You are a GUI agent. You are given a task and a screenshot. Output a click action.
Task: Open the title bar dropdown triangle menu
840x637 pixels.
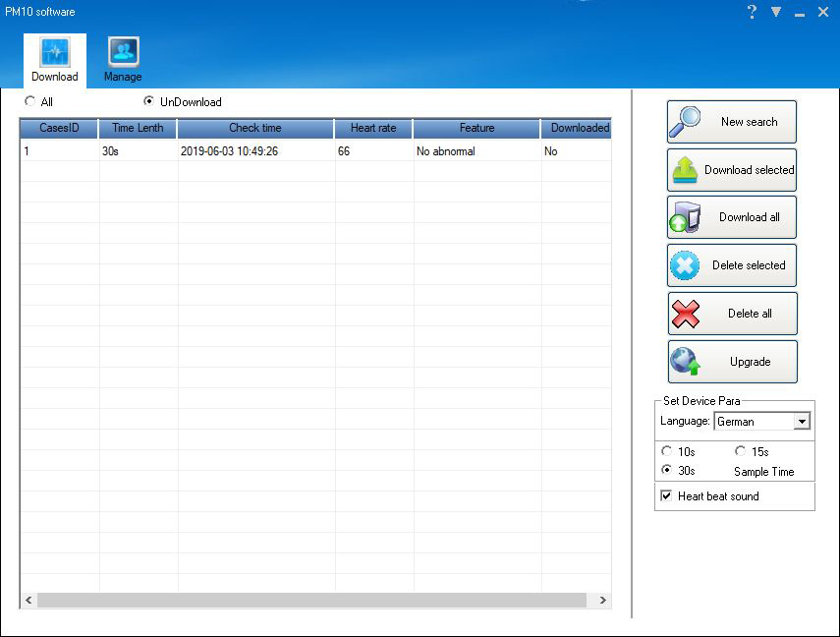(x=776, y=12)
